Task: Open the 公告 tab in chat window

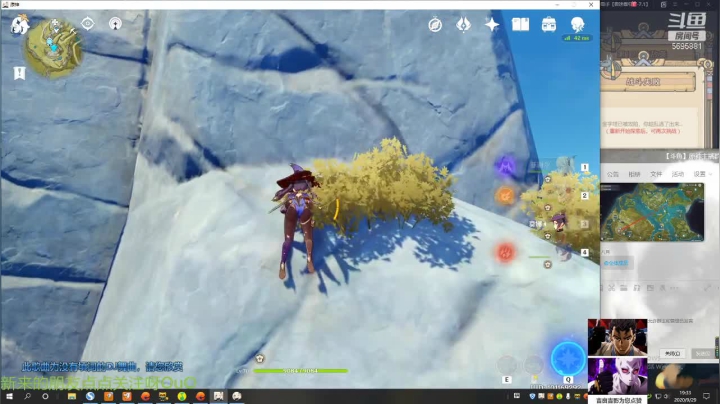Action: 613,174
